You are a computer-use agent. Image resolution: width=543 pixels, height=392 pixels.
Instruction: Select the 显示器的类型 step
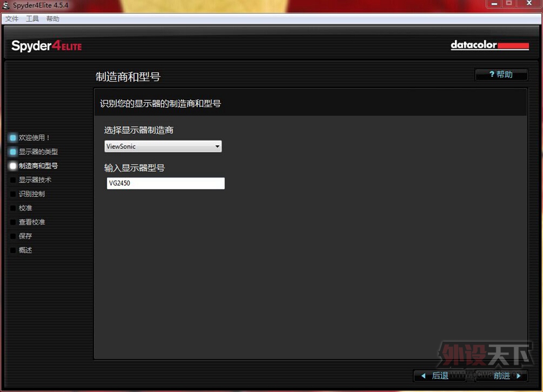click(x=34, y=152)
